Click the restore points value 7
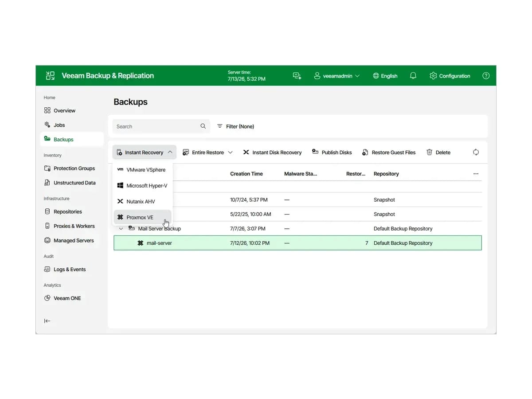 click(367, 243)
